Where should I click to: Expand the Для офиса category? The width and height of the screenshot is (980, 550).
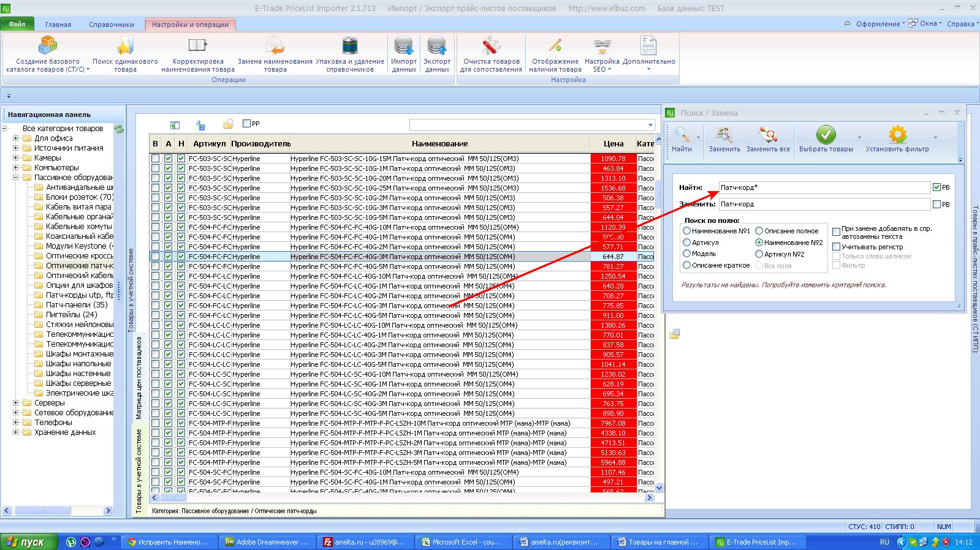tap(16, 138)
